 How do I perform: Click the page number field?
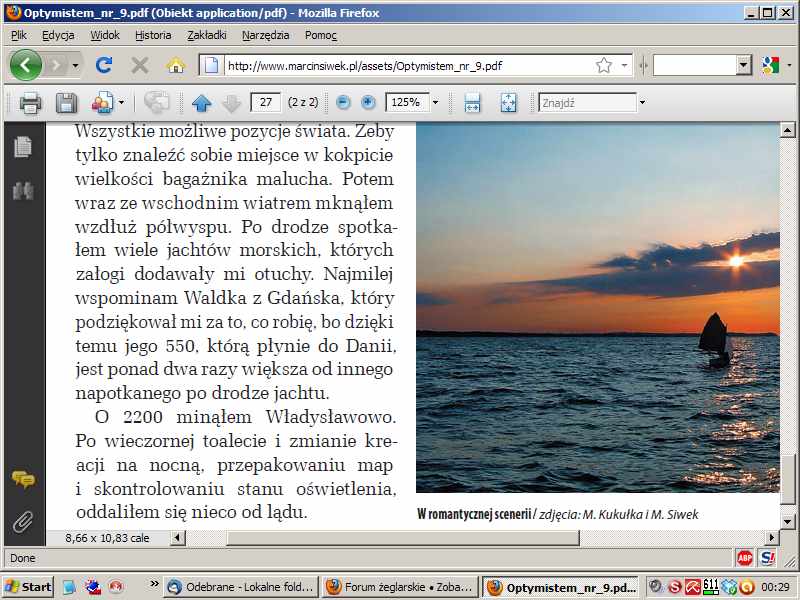click(265, 103)
